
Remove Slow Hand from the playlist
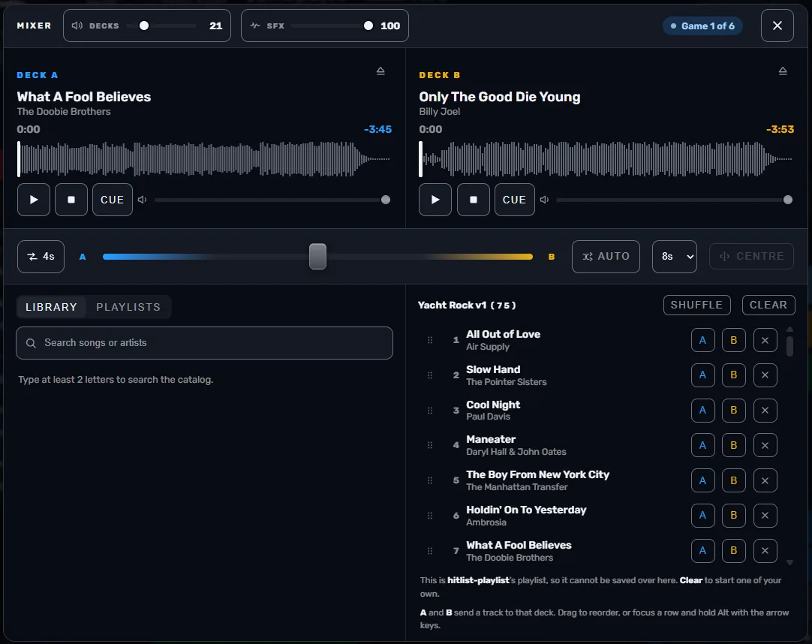click(765, 375)
